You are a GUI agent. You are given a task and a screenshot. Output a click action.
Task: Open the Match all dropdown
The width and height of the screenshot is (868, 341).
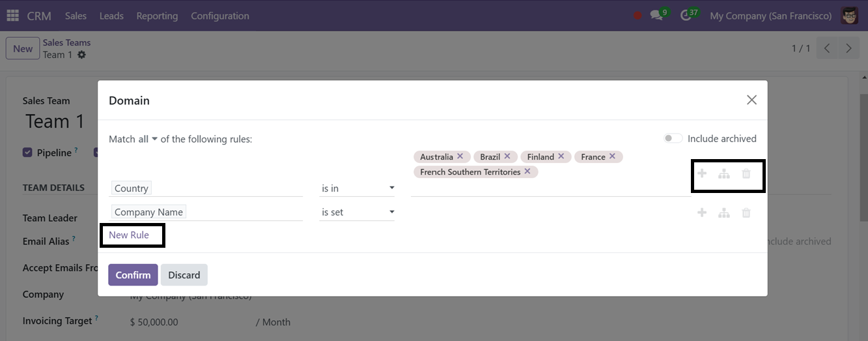[147, 139]
